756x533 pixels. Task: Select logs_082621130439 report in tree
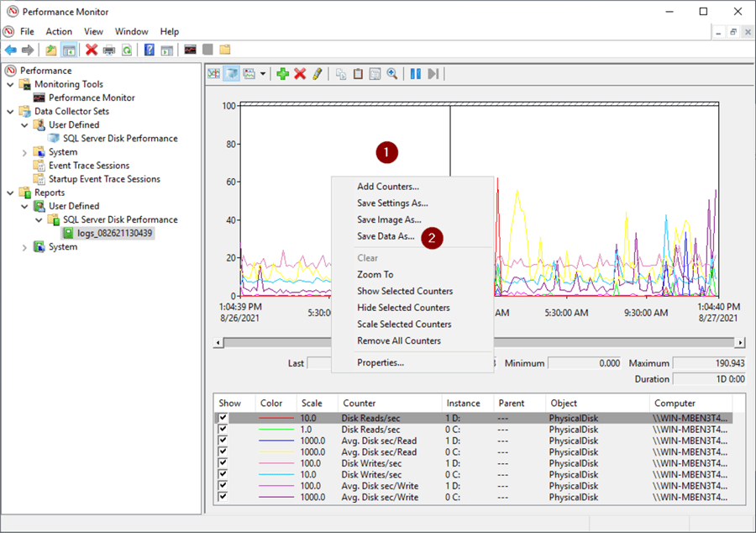pos(114,233)
